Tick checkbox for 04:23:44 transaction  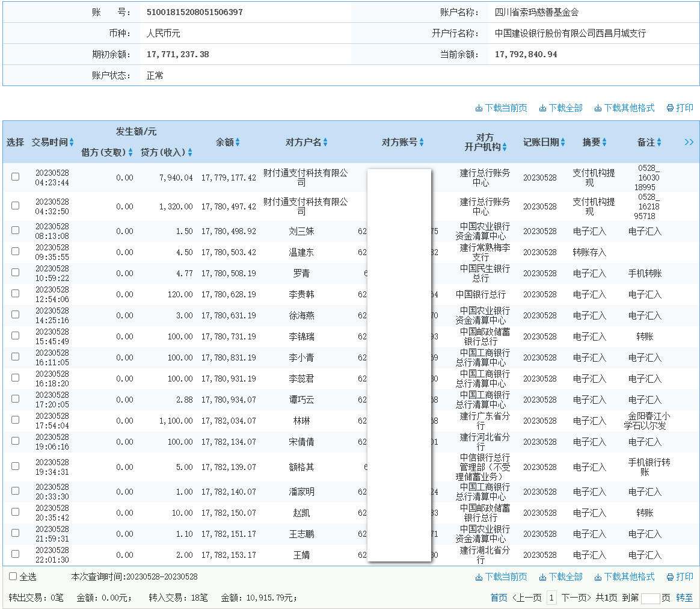(15, 176)
